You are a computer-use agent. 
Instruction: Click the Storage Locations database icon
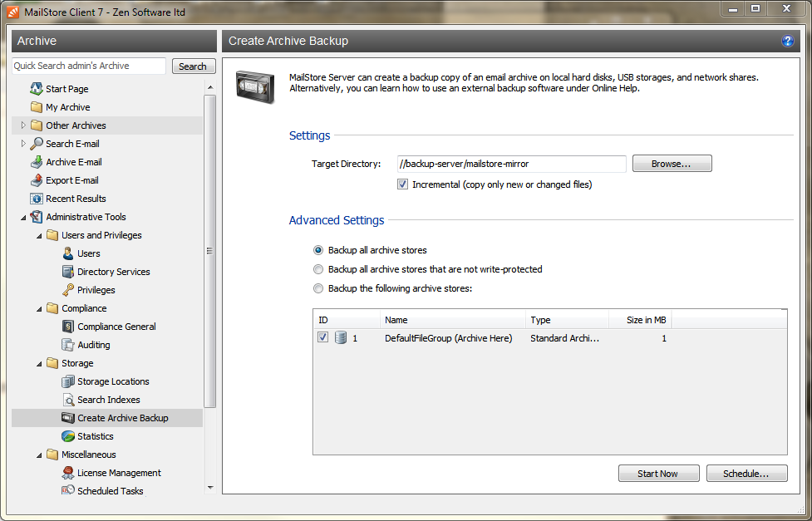coord(68,381)
